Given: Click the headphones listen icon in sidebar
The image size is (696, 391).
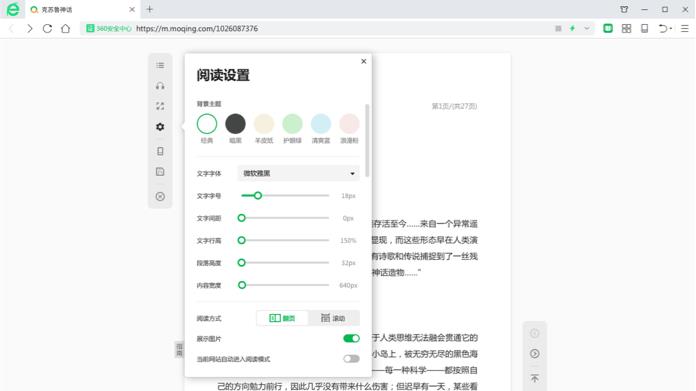Looking at the screenshot, I should [160, 86].
